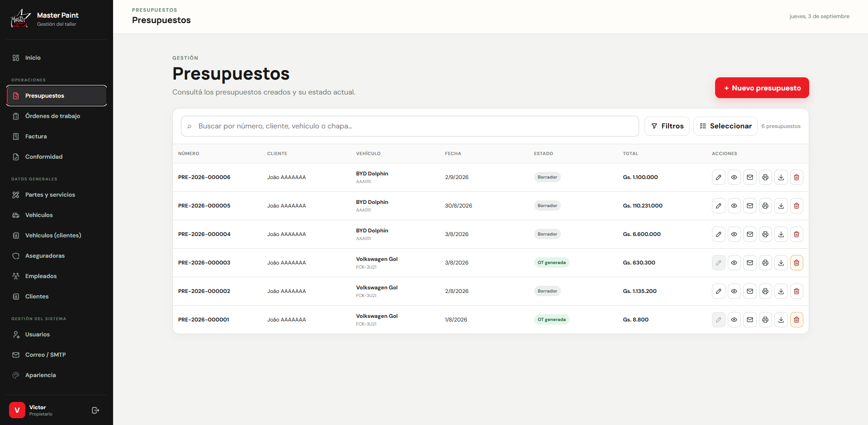Edit budget PRE-2026-000002 with pencil icon
Image resolution: width=868 pixels, height=425 pixels.
(718, 291)
